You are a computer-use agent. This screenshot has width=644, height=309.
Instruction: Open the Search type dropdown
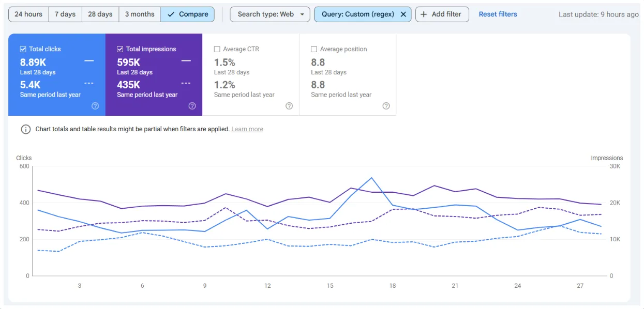pyautogui.click(x=269, y=14)
